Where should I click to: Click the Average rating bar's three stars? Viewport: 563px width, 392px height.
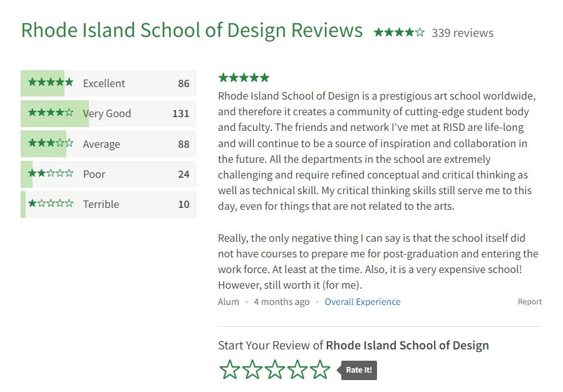click(51, 143)
